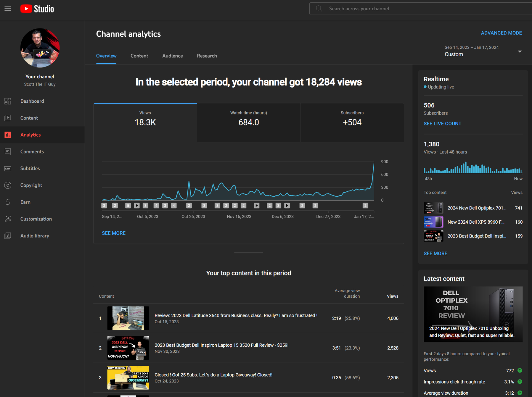Screen dimensions: 532x397
Task: Expand the date range dropdown arrow
Action: pyautogui.click(x=520, y=51)
